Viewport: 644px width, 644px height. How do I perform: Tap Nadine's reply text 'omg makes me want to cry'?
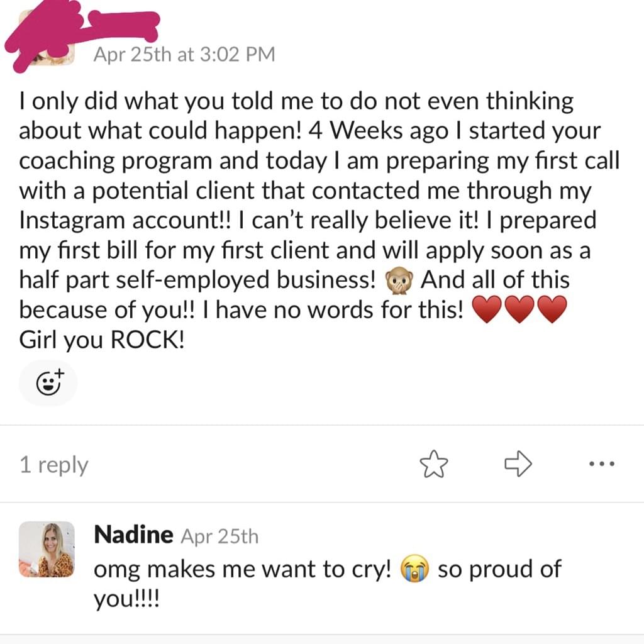[242, 570]
